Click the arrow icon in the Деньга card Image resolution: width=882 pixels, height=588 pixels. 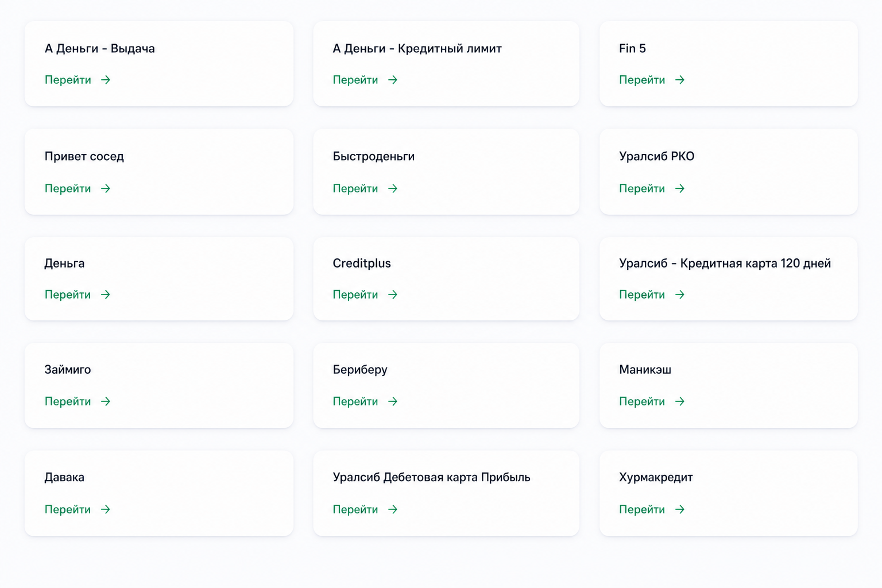pyautogui.click(x=106, y=295)
